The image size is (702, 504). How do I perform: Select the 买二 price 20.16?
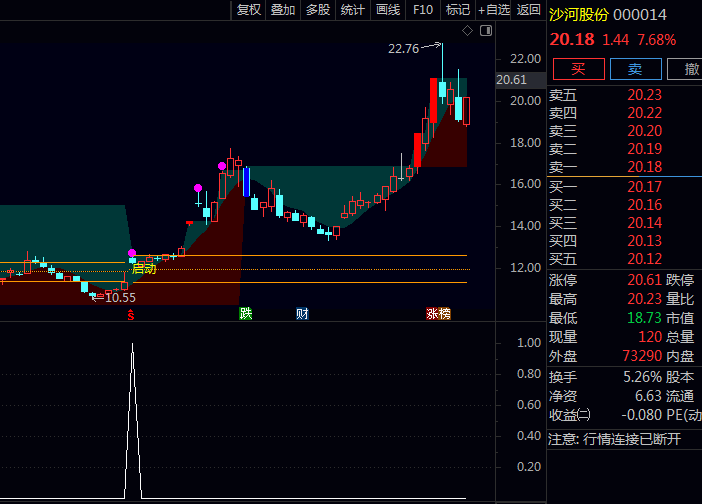pyautogui.click(x=644, y=205)
